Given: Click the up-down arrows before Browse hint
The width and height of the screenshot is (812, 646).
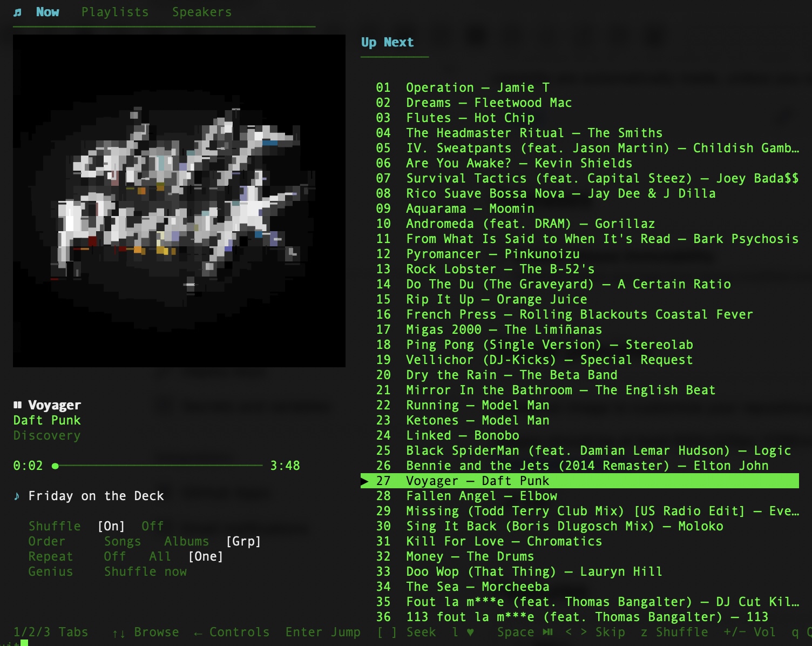Looking at the screenshot, I should coord(119,632).
